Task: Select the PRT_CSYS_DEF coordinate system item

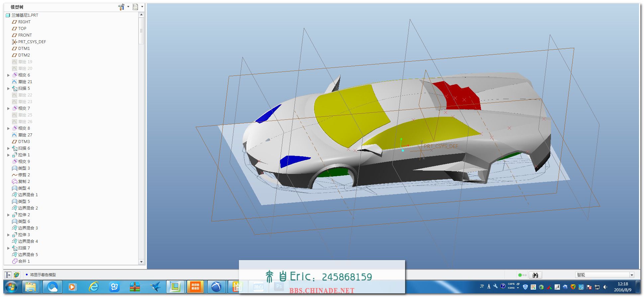Action: 32,42
